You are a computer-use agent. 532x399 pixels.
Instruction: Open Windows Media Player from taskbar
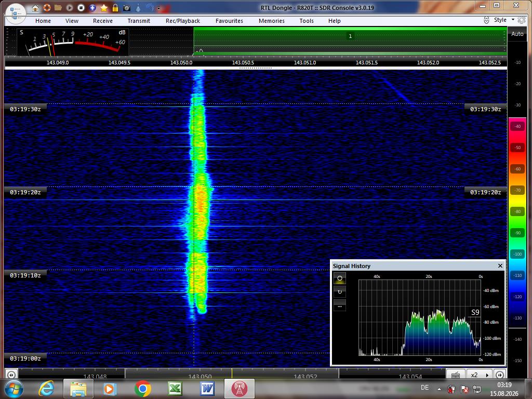click(x=110, y=389)
